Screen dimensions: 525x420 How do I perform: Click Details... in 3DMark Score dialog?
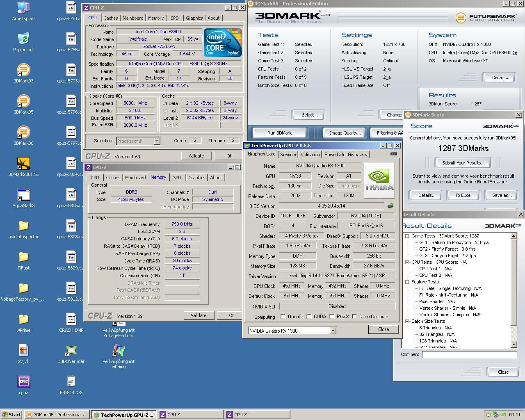[x=427, y=195]
